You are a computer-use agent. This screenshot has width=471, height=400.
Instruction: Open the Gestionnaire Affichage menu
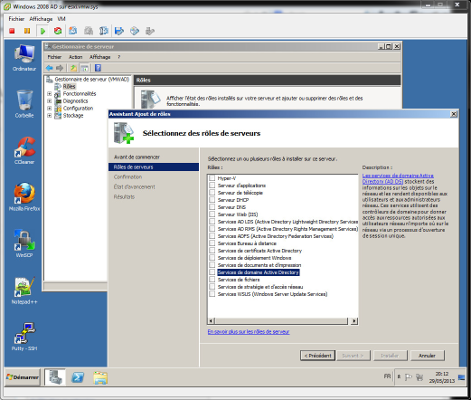[100, 57]
